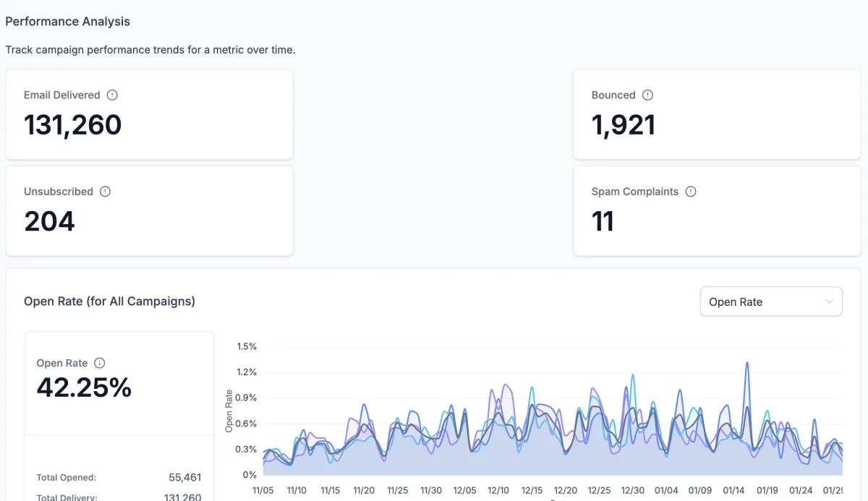Click the 12/30 date on chart axis
Screen dimensions: 868x501
coord(632,490)
